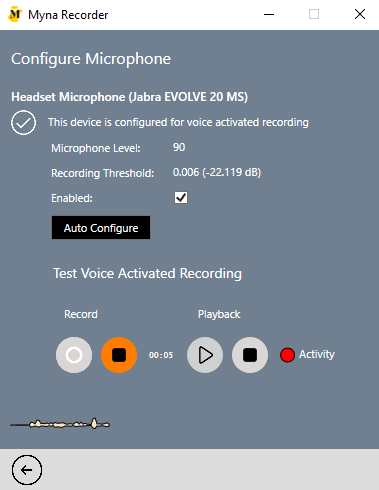Click the Microphone Level value 90

coord(179,147)
